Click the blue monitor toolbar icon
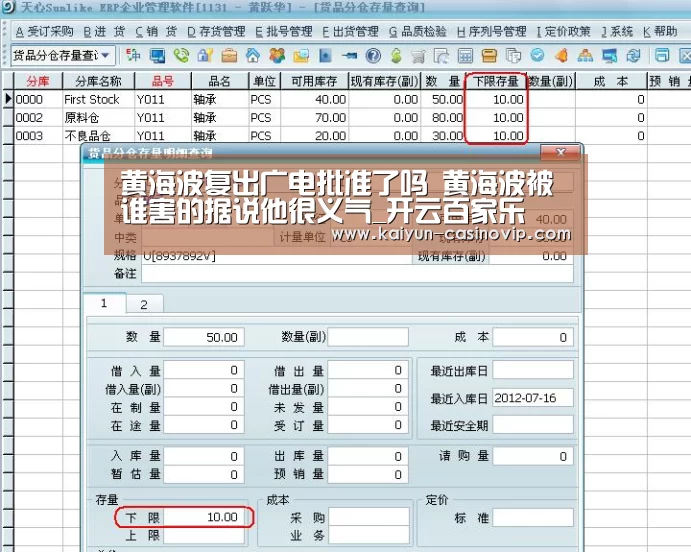The image size is (691, 552). click(157, 56)
